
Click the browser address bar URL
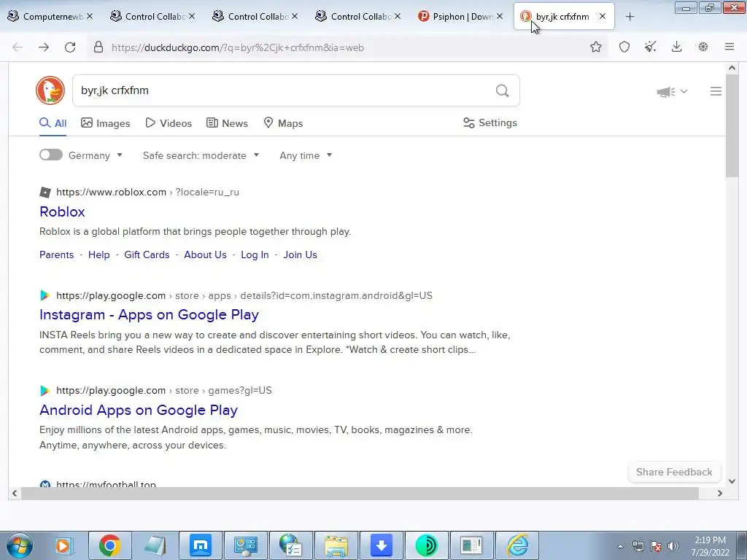tap(237, 47)
